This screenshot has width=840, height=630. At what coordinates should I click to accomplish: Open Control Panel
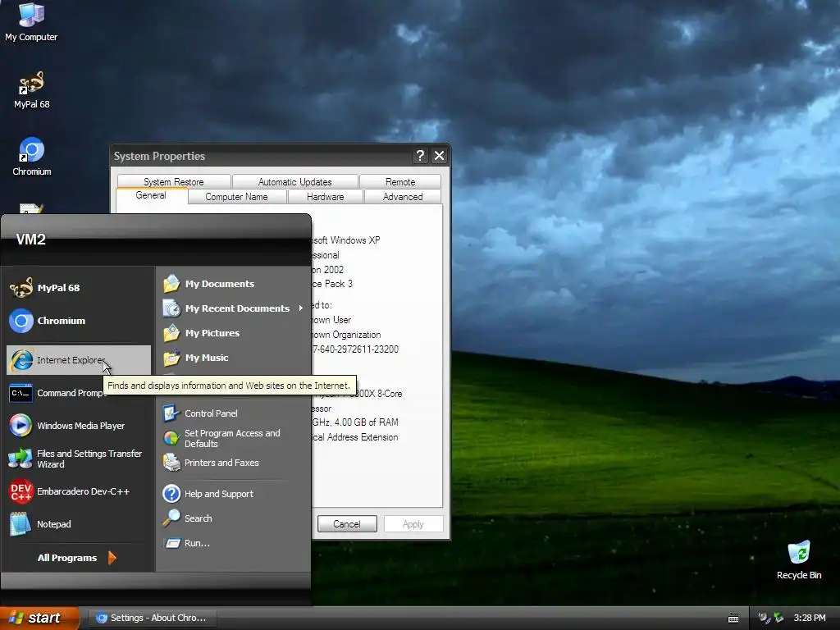coord(233,413)
